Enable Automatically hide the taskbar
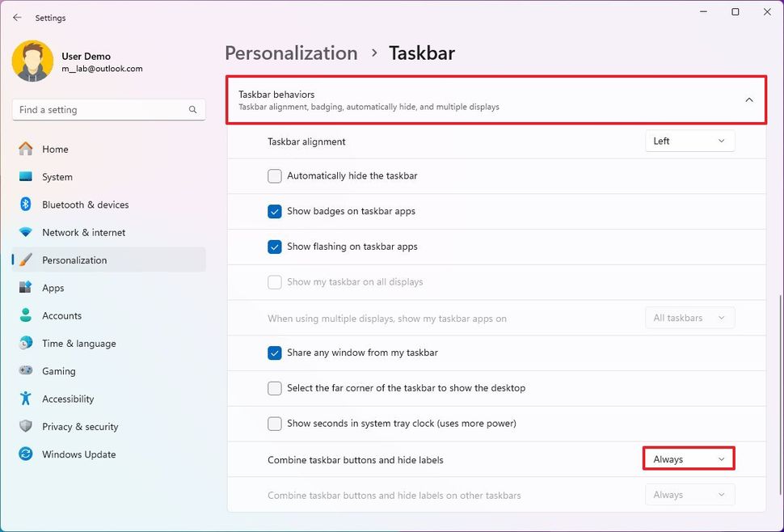This screenshot has width=784, height=532. 275,175
